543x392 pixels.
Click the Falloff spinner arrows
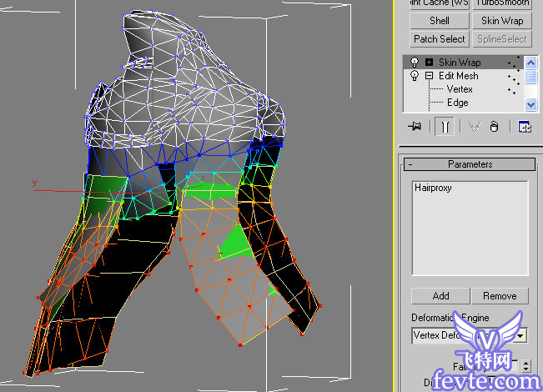(526, 366)
